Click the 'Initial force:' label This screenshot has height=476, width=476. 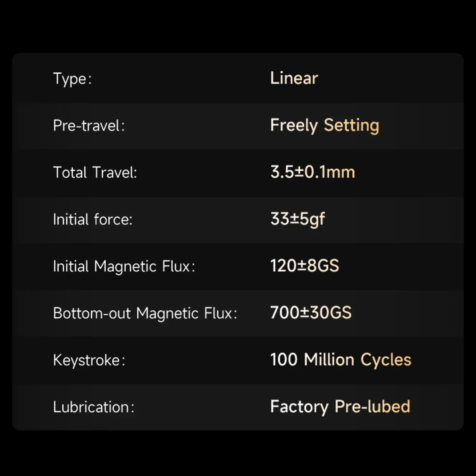(x=93, y=219)
